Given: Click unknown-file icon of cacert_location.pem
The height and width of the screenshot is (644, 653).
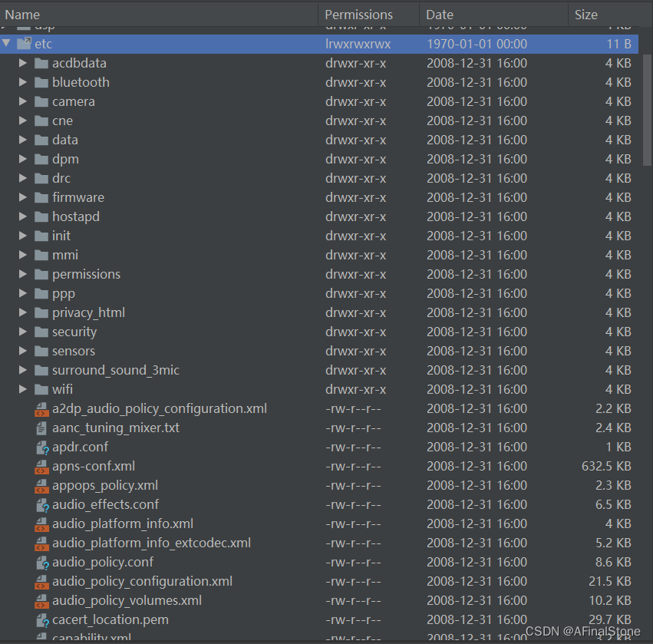Looking at the screenshot, I should point(42,620).
